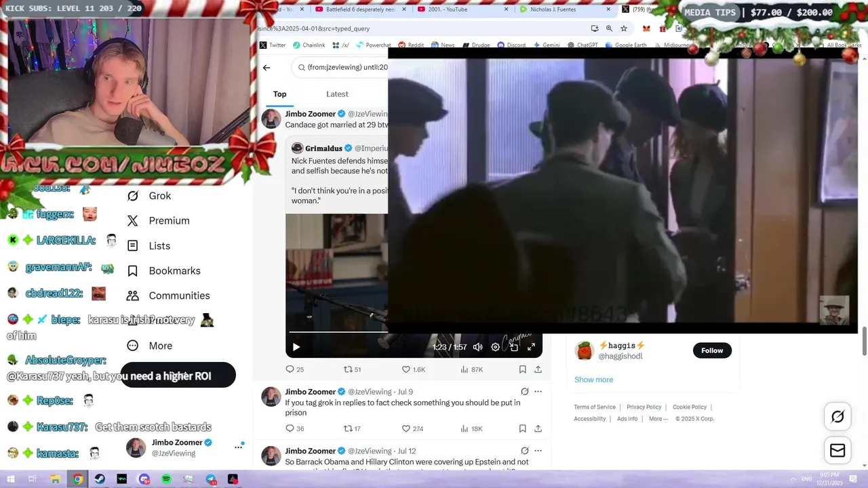Open the ChatGPT bookmark

[x=582, y=45]
